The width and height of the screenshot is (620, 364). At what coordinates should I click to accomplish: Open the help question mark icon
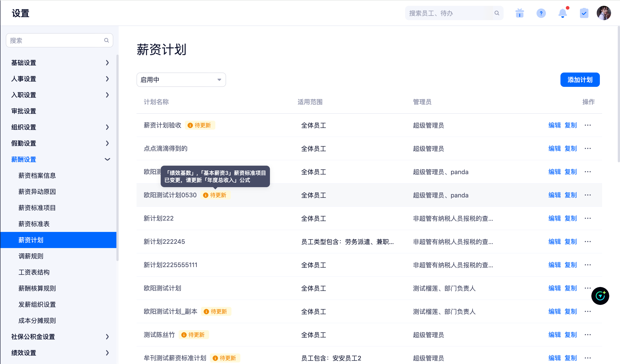[541, 13]
